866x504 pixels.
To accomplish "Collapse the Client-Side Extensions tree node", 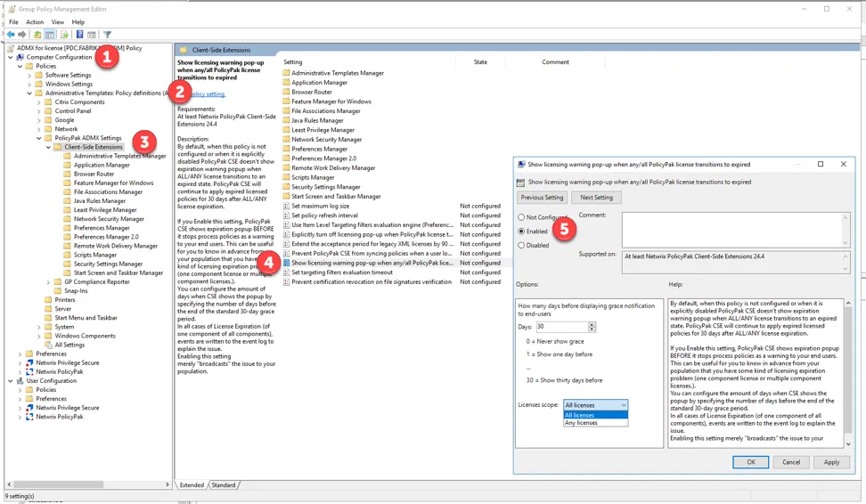I will [48, 147].
